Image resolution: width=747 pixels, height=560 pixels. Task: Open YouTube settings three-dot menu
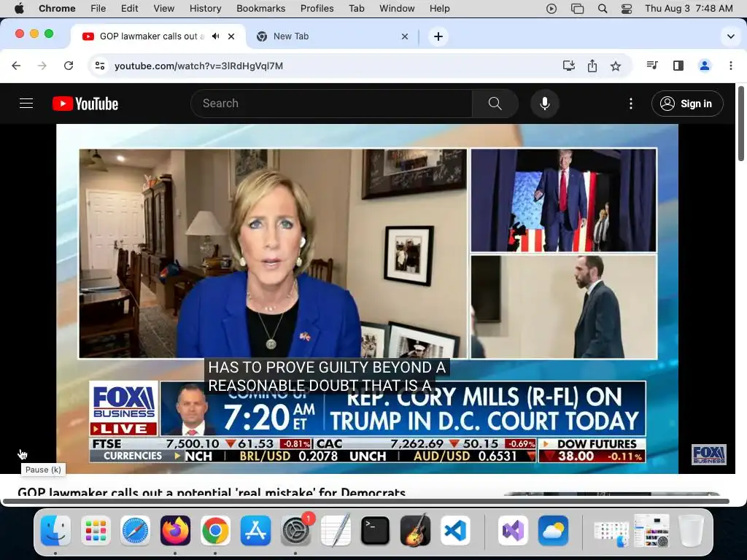[631, 104]
